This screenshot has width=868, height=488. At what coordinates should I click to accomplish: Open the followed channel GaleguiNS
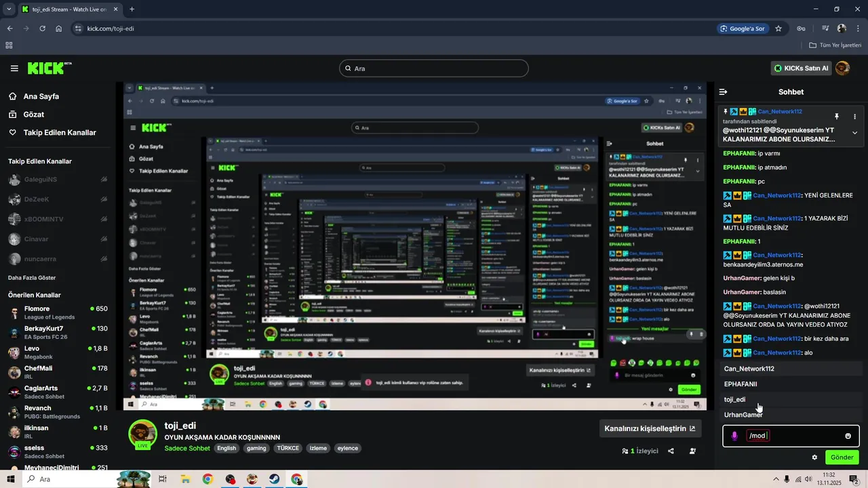[58, 180]
